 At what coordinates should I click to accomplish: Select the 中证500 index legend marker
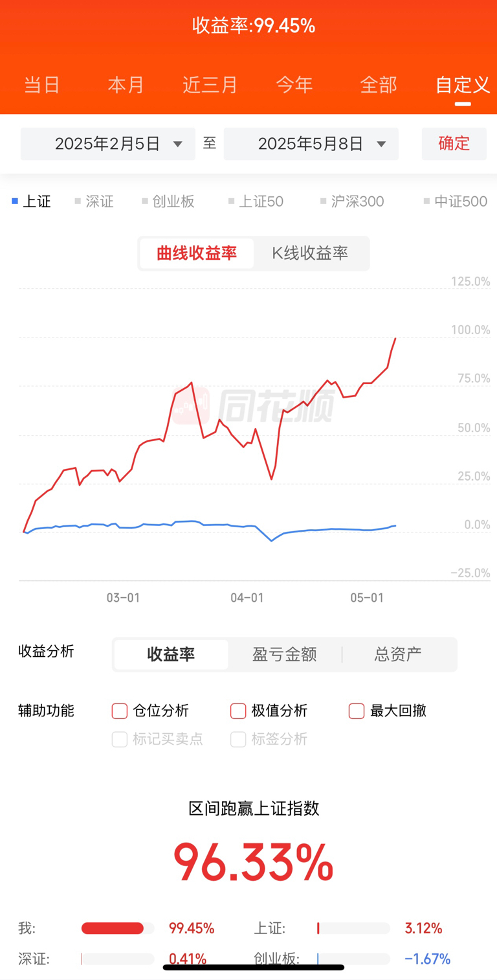[456, 201]
